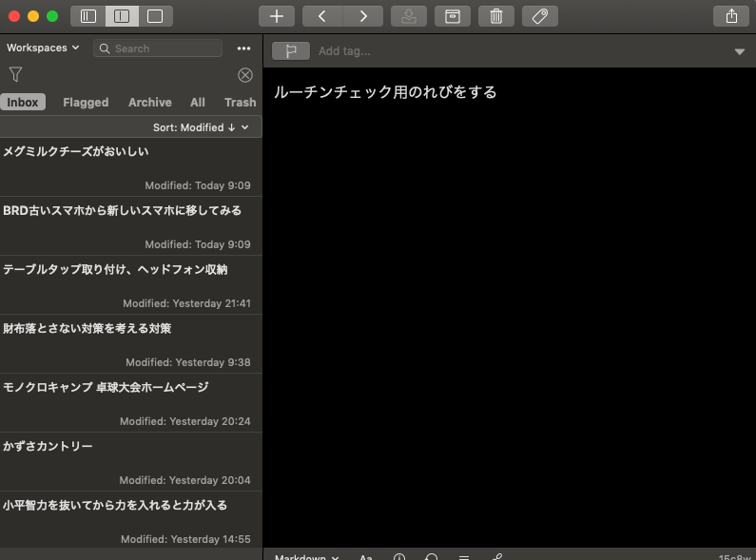Create a new draft with plus button

coord(277,16)
